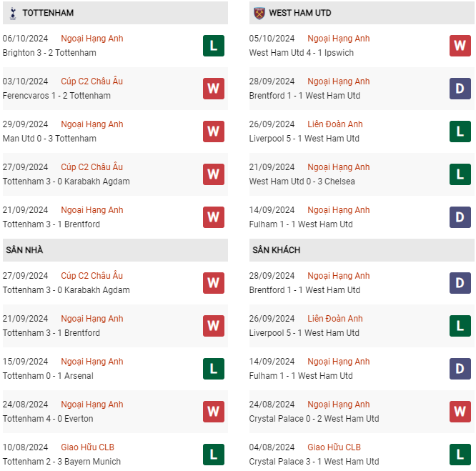
Task: Click the L badge for Liverpool 5-1 West Ham
Action: pyautogui.click(x=460, y=132)
